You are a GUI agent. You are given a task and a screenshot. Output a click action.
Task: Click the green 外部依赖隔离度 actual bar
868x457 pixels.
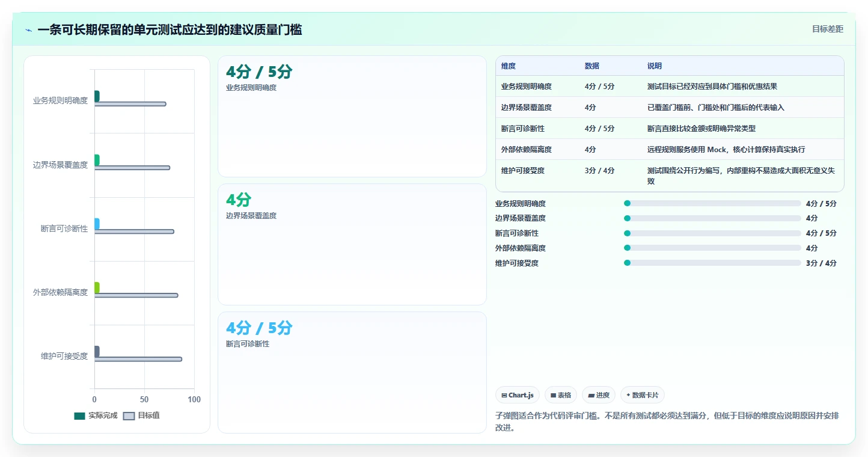point(97,287)
